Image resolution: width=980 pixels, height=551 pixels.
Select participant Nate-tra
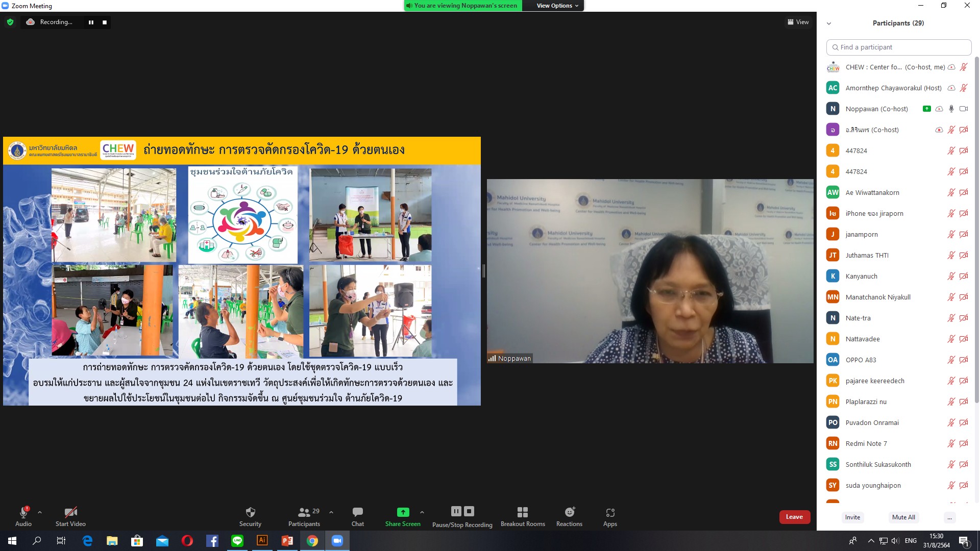point(897,318)
